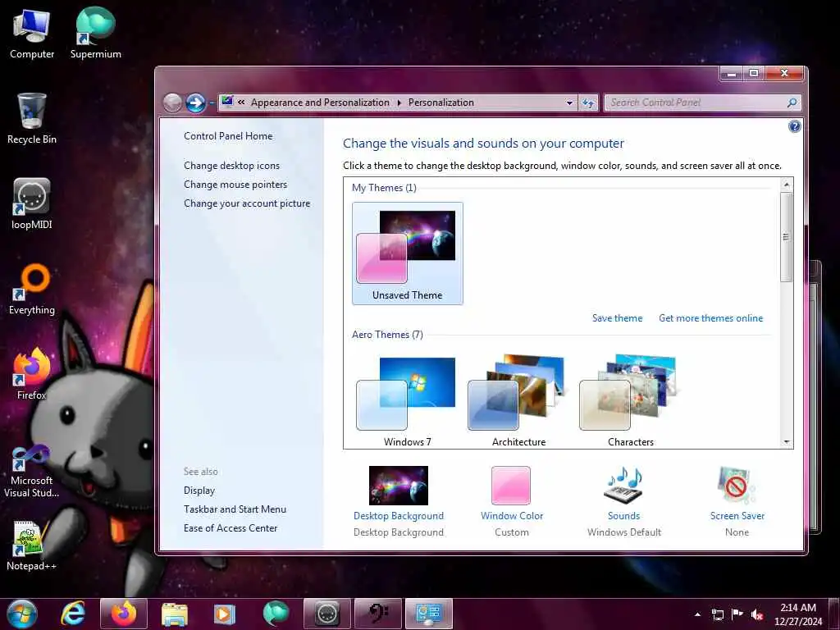
Task: Select the Unsaved Theme thumbnail
Action: 407,253
